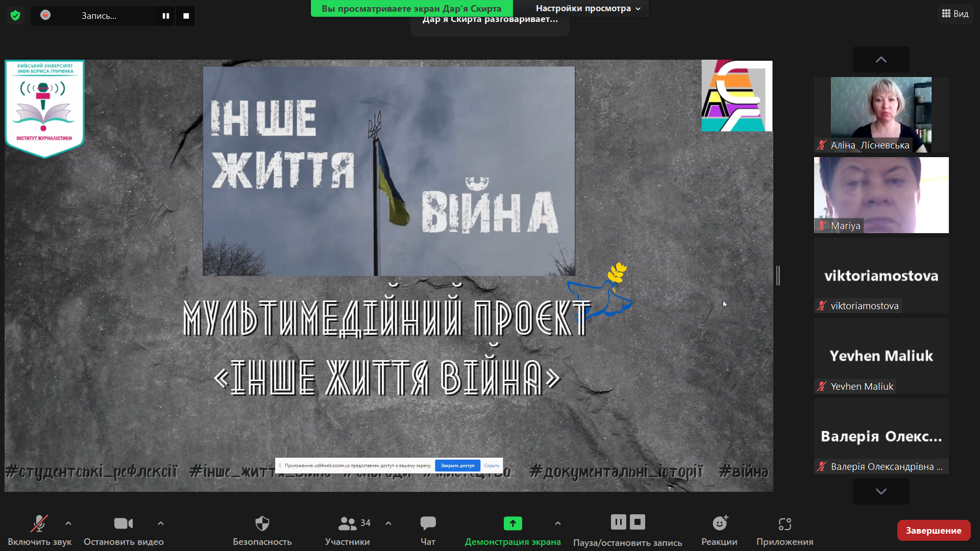
Task: Click the green encryption shield icon
Action: pyautogui.click(x=15, y=16)
